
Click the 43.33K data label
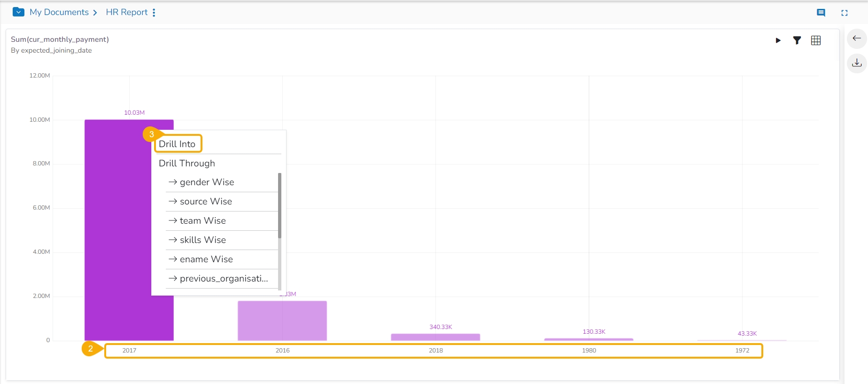click(747, 334)
